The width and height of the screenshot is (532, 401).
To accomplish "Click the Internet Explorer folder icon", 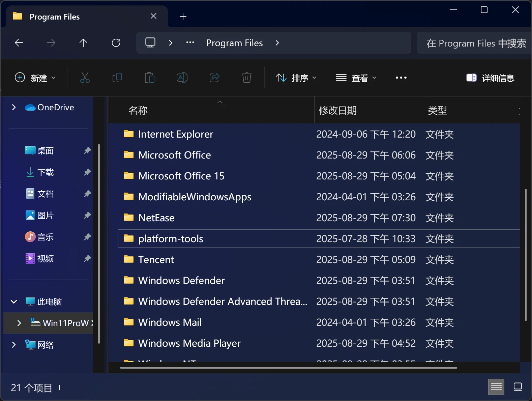I will 129,134.
